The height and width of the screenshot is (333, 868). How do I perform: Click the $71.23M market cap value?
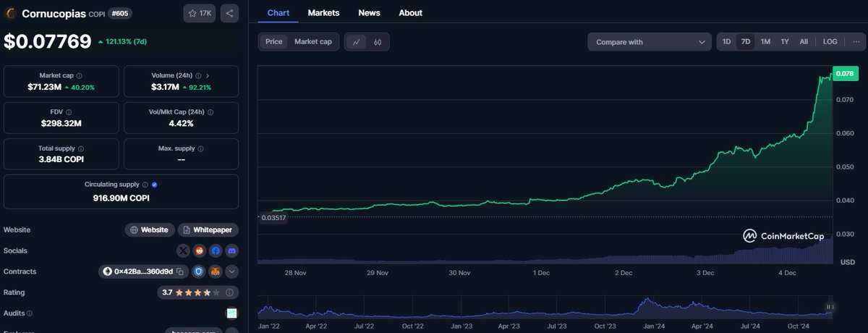coord(44,87)
